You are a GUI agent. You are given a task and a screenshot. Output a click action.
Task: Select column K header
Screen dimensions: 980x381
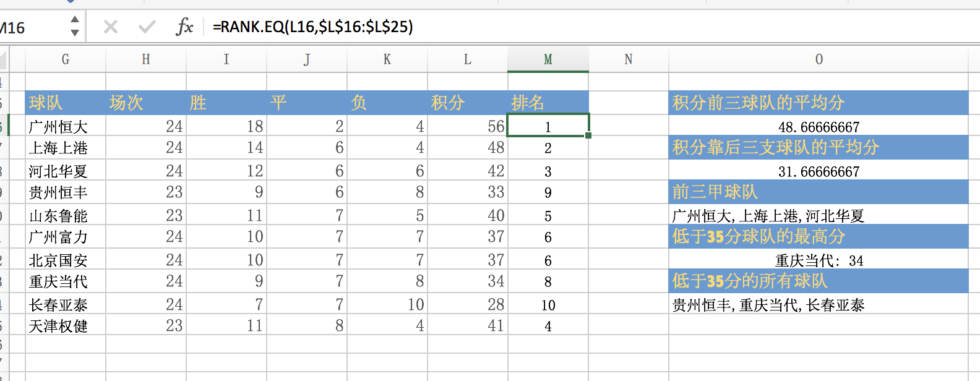tap(387, 59)
